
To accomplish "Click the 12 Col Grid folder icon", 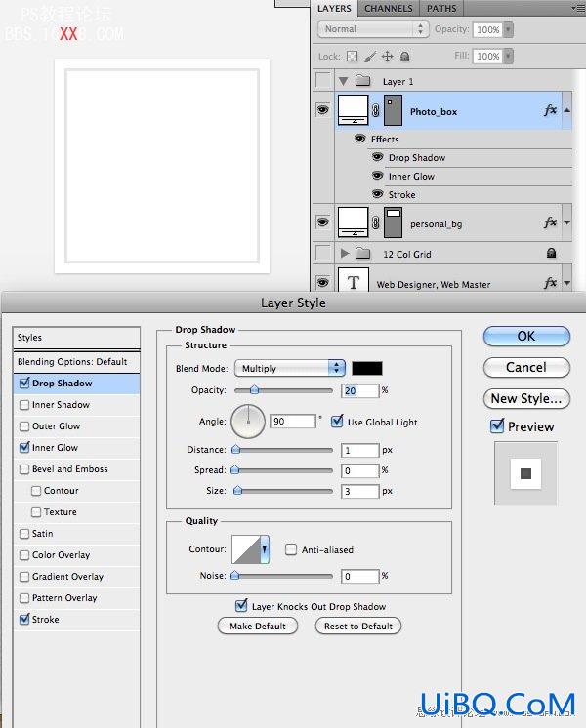I will [363, 254].
